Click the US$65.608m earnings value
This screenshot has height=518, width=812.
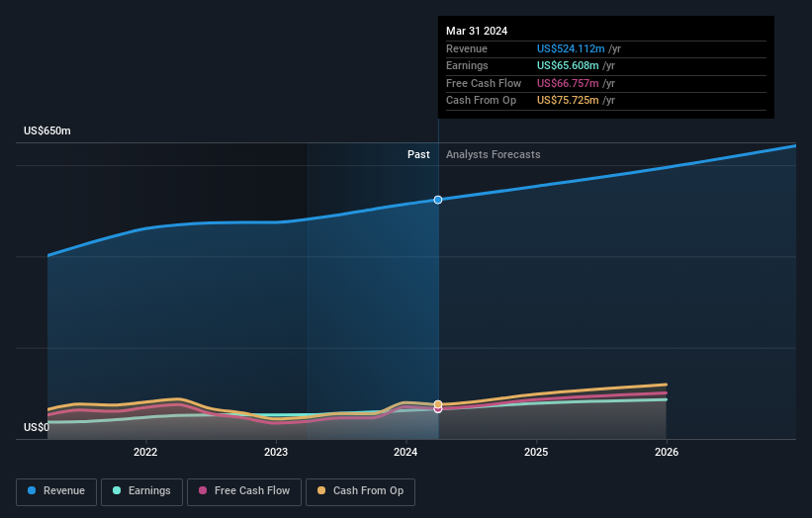point(568,65)
